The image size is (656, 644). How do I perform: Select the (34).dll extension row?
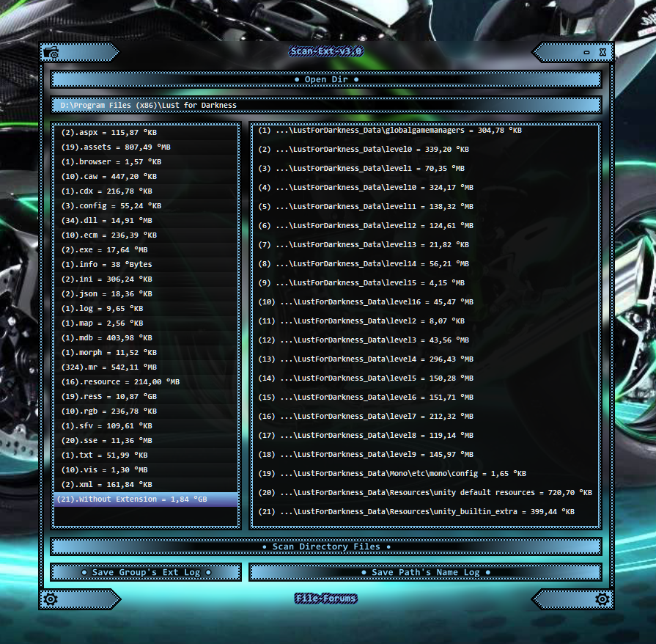coord(146,220)
